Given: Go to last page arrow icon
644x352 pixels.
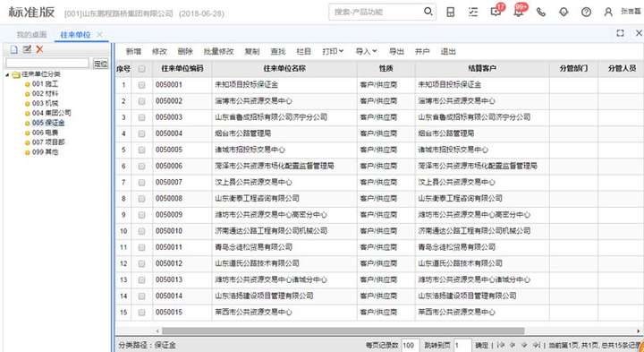Looking at the screenshot, I should (x=537, y=345).
